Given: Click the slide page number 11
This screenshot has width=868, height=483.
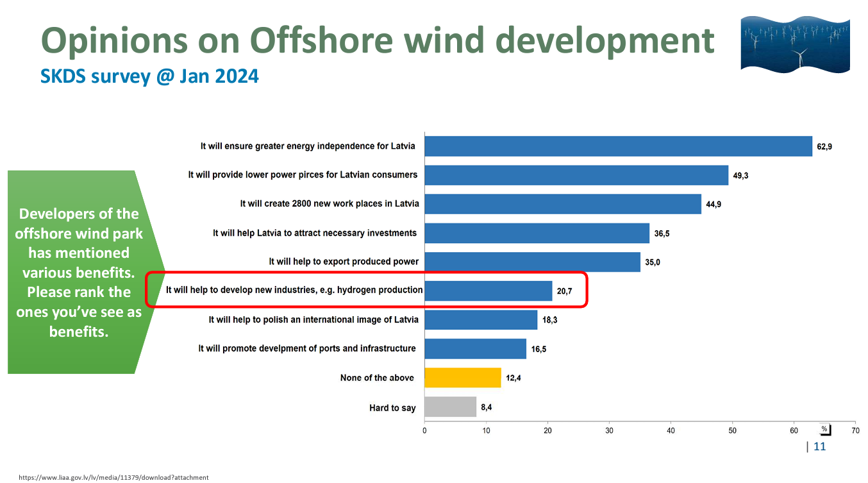Looking at the screenshot, I should click(x=819, y=446).
